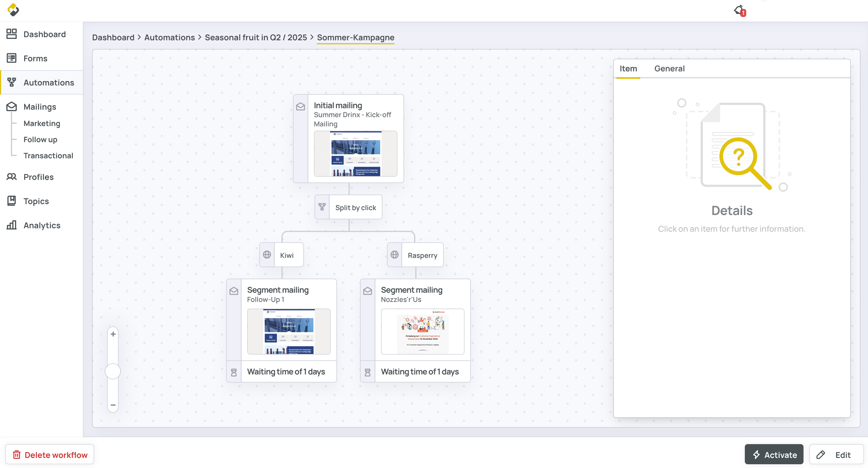Go to Automations breadcrumb link
The image size is (868, 468).
tap(170, 37)
